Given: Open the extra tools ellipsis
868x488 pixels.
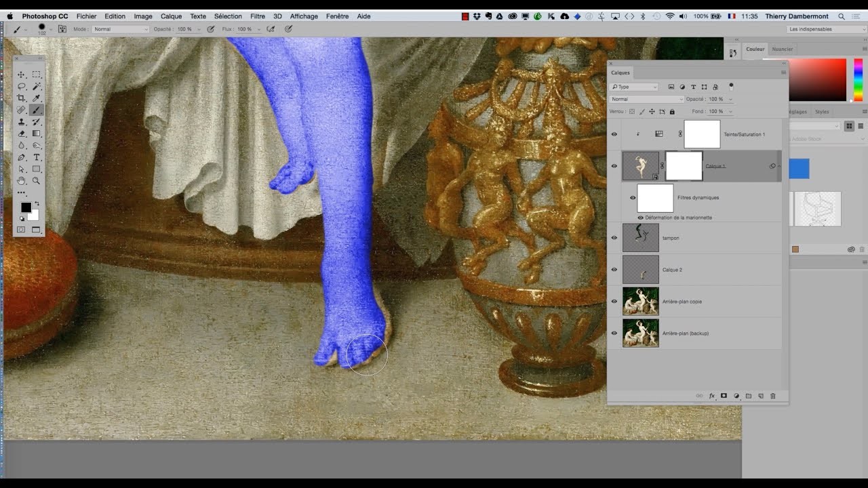Looking at the screenshot, I should click(22, 192).
